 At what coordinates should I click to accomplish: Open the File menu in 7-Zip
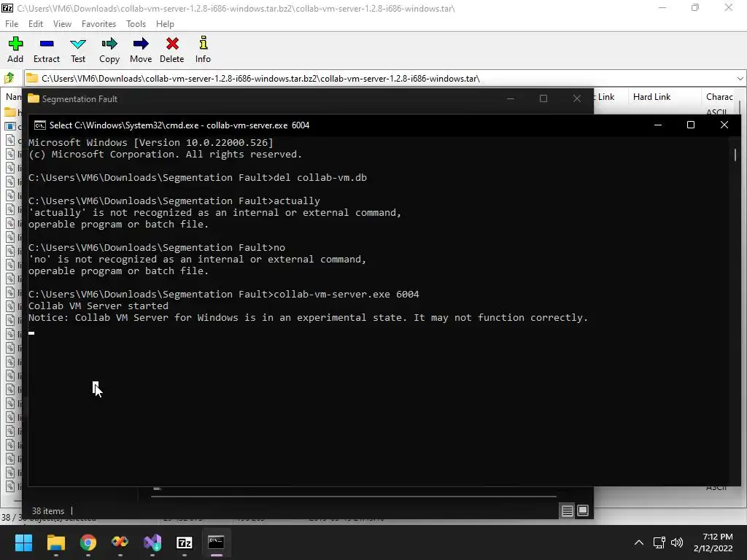pos(12,24)
